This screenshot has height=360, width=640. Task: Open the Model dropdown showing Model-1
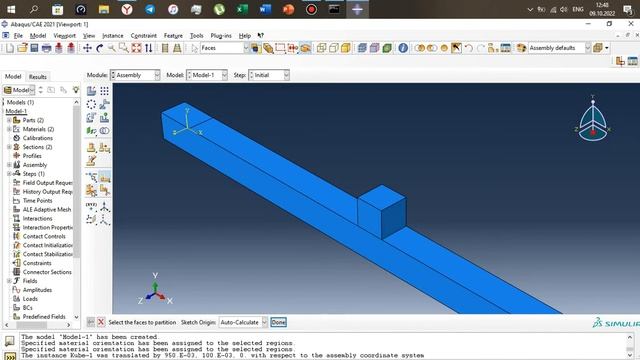point(207,75)
